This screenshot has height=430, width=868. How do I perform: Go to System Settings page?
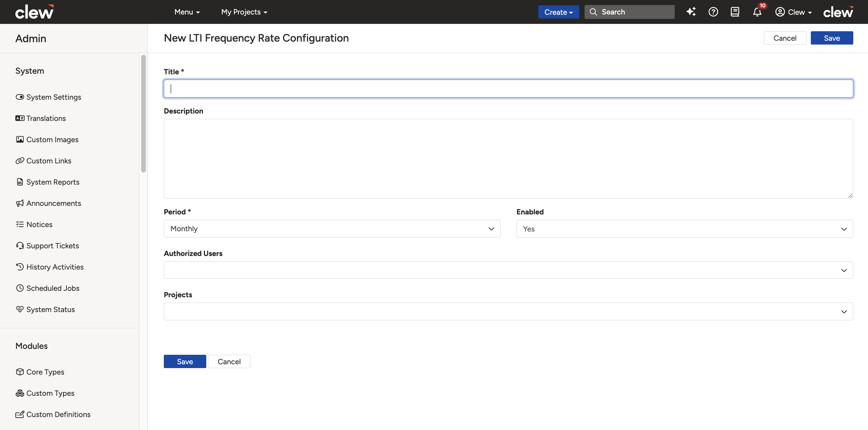pos(54,97)
